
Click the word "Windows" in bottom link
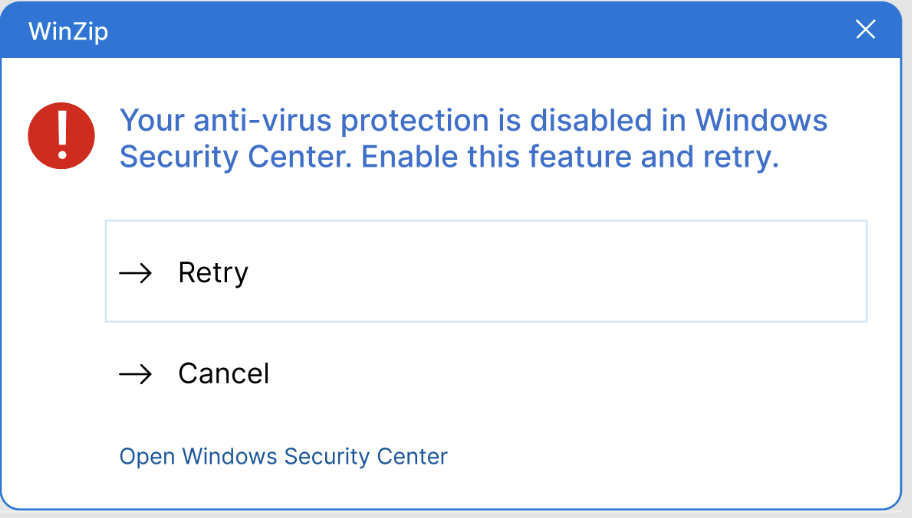229,456
